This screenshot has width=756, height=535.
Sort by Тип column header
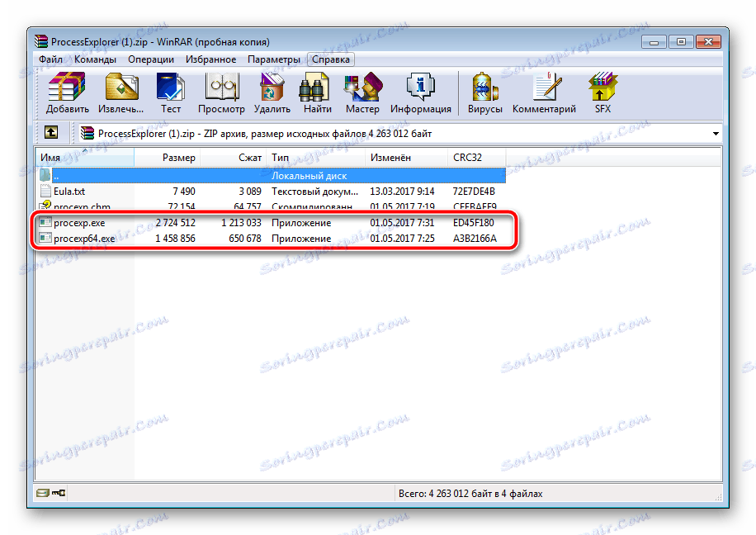click(316, 157)
